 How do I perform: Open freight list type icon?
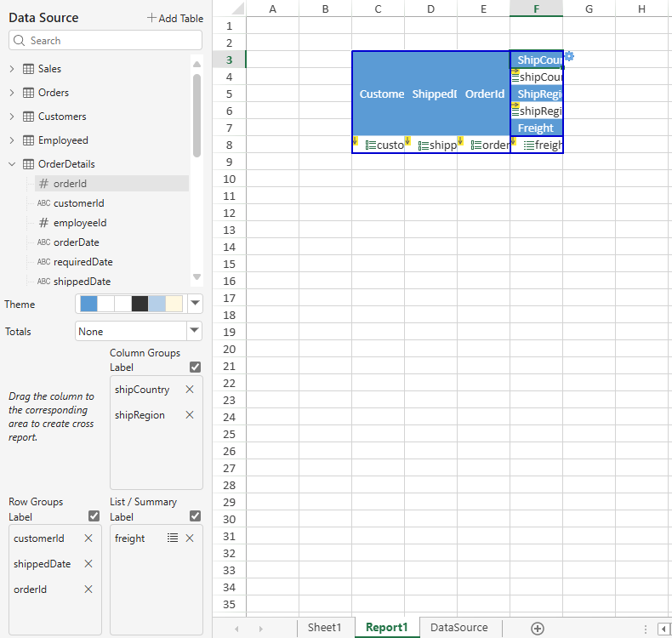(x=173, y=538)
